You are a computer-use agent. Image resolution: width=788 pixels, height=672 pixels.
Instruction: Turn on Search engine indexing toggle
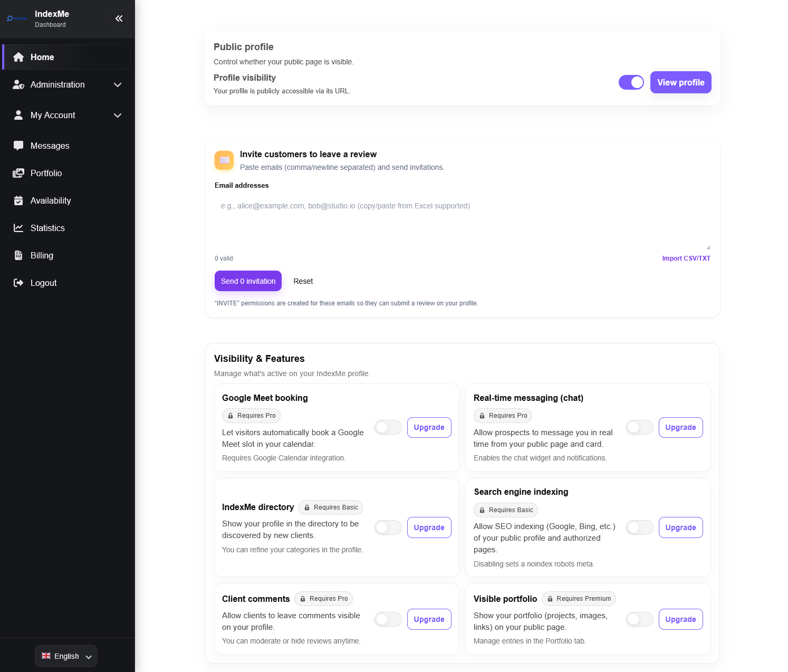639,527
